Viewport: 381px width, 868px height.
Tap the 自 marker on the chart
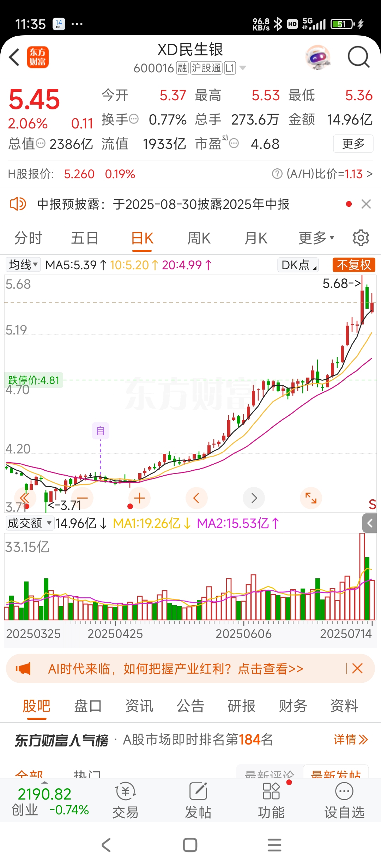point(101,430)
